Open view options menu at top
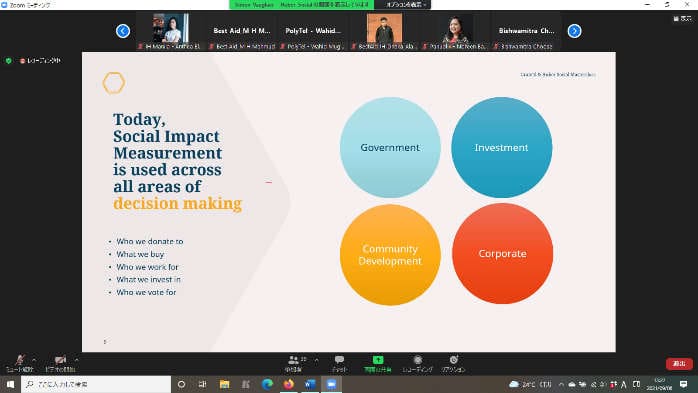Image resolution: width=698 pixels, height=393 pixels. tap(405, 4)
